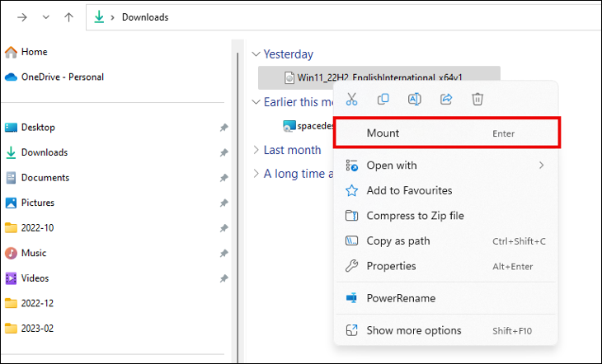Click the Cut scissors icon in context menu
This screenshot has width=602, height=364.
click(x=351, y=100)
